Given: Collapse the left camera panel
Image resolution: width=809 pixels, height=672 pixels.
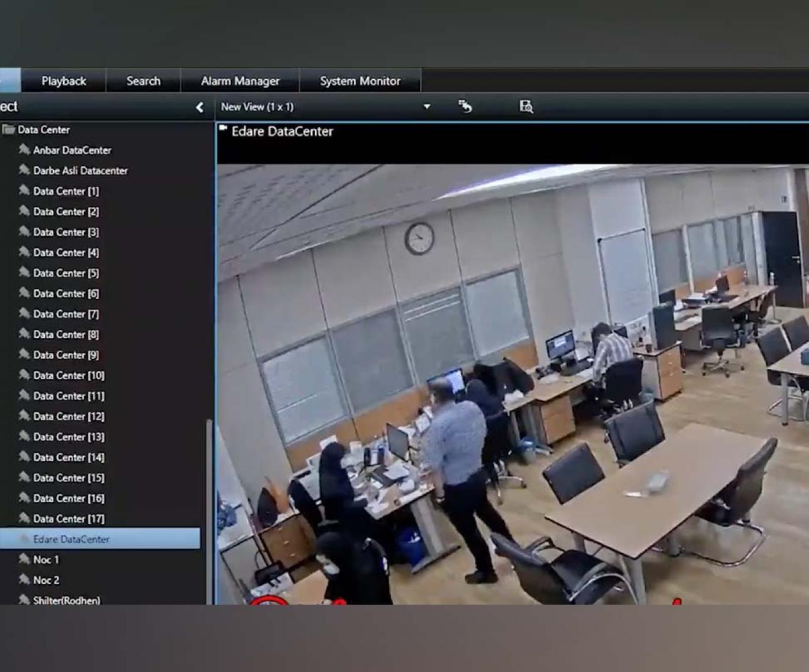Looking at the screenshot, I should 199,107.
